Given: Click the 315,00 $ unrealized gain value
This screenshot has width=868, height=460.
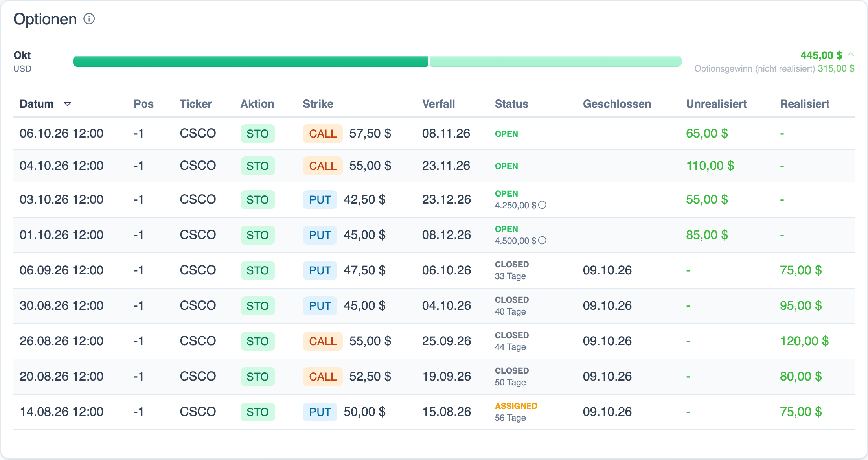Looking at the screenshot, I should [x=836, y=69].
